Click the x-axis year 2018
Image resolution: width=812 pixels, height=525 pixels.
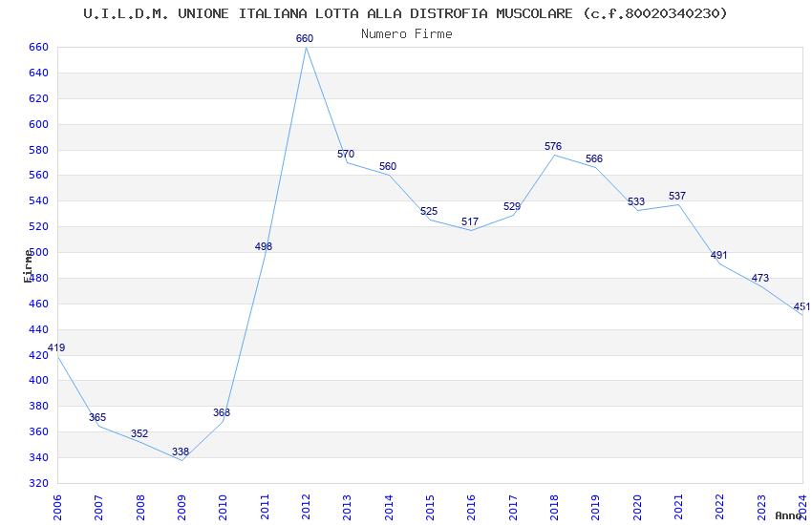555,508
